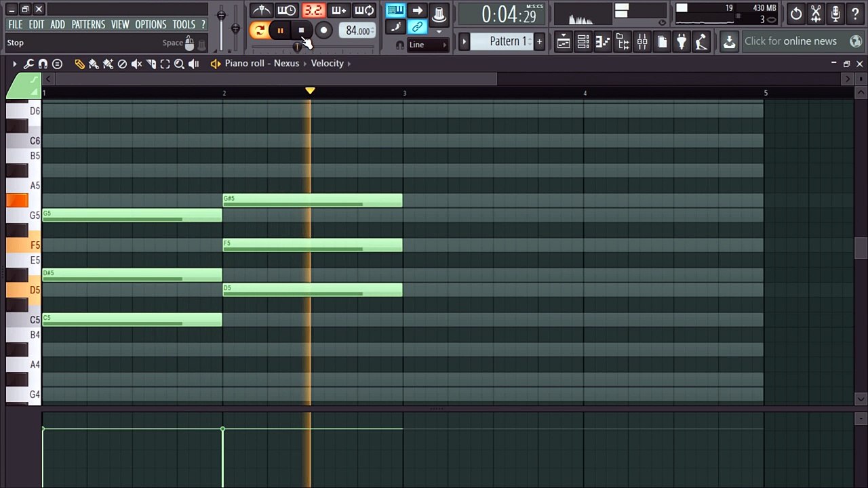Open the Stamp chord tool
This screenshot has height=488, width=868.
(x=57, y=64)
